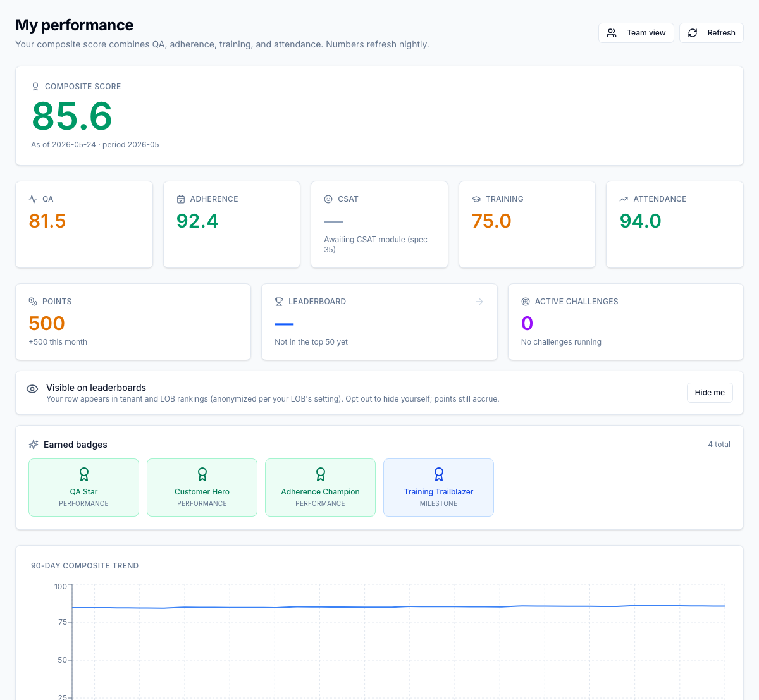Click the 100 label on chart axis
This screenshot has height=700, width=759.
pyautogui.click(x=61, y=587)
